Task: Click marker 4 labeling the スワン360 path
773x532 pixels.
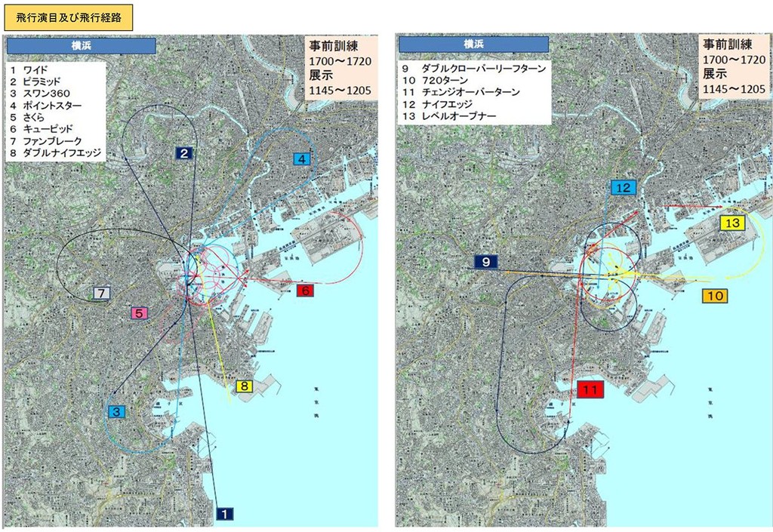Action: [301, 158]
